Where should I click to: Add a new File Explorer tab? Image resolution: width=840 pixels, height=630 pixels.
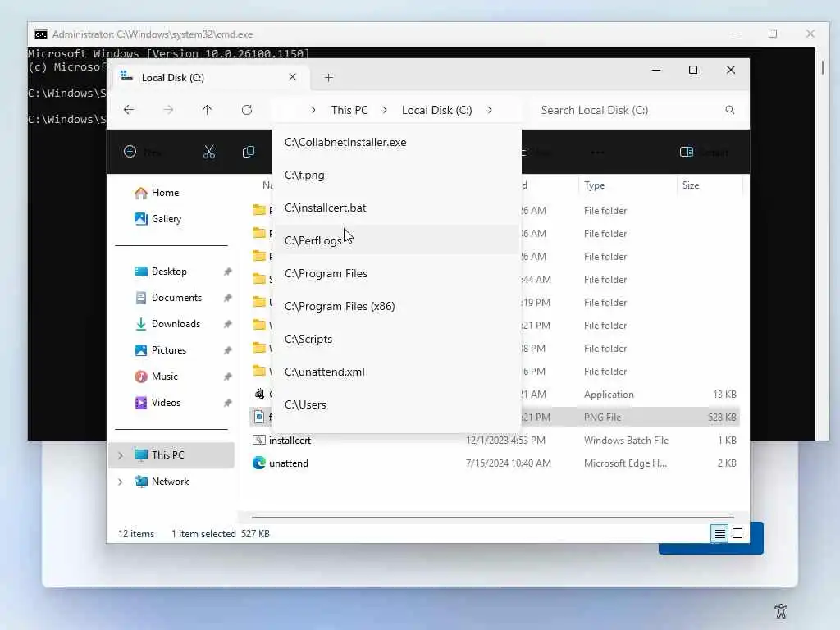[x=329, y=78]
